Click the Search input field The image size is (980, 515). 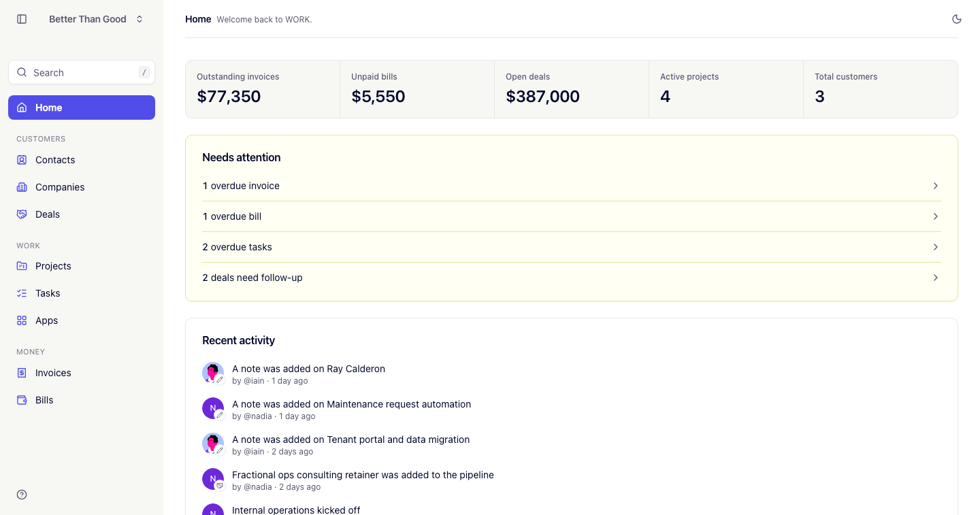(x=82, y=73)
